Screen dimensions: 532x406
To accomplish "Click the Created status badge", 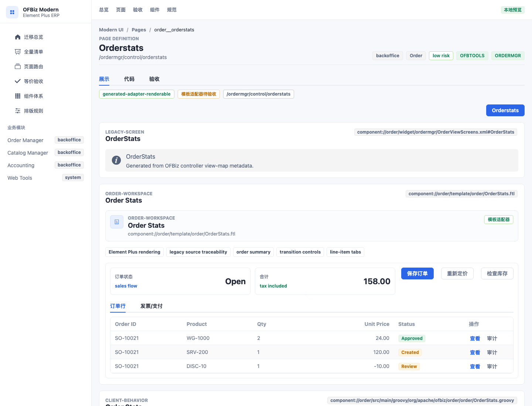I will pos(410,352).
